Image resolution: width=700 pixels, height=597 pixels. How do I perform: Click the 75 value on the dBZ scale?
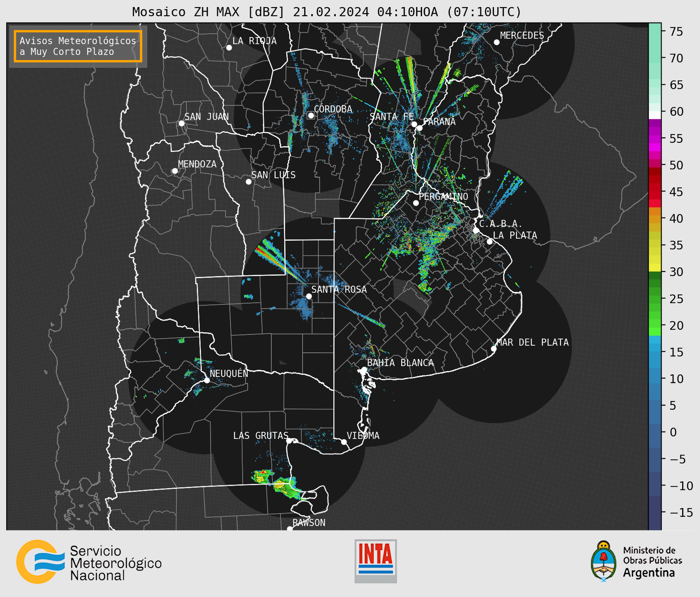coord(676,32)
